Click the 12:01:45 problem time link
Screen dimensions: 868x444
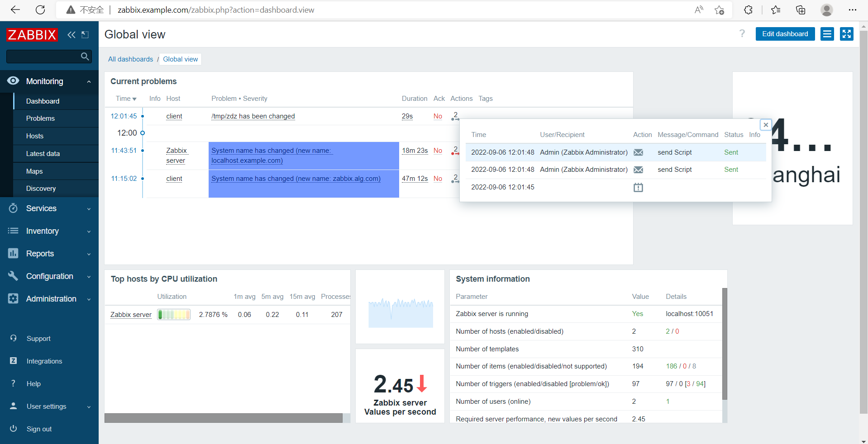click(124, 116)
